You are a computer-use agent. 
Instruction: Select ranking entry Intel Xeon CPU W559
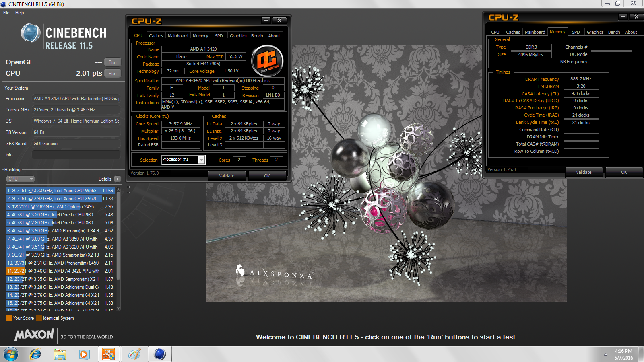tap(60, 191)
